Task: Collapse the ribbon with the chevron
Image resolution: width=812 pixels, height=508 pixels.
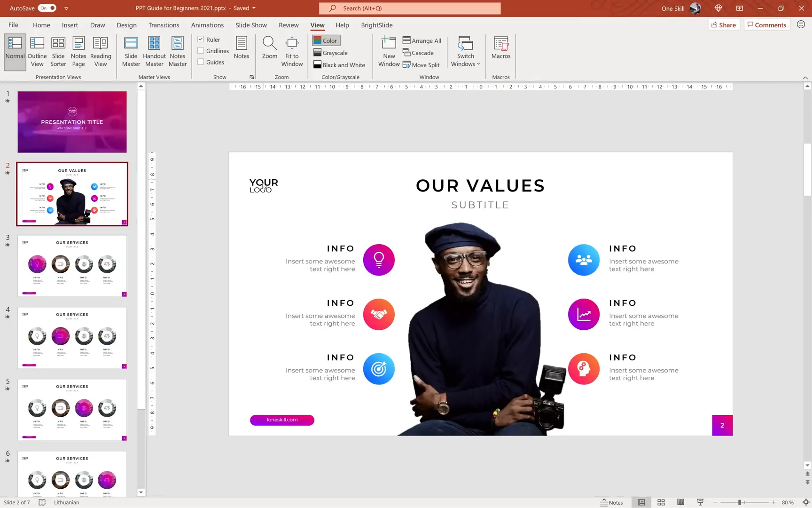Action: [805, 78]
